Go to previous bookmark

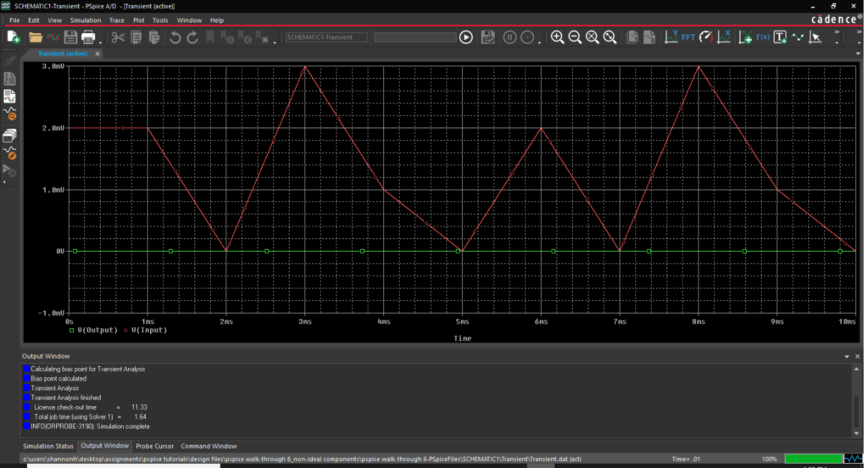(245, 37)
